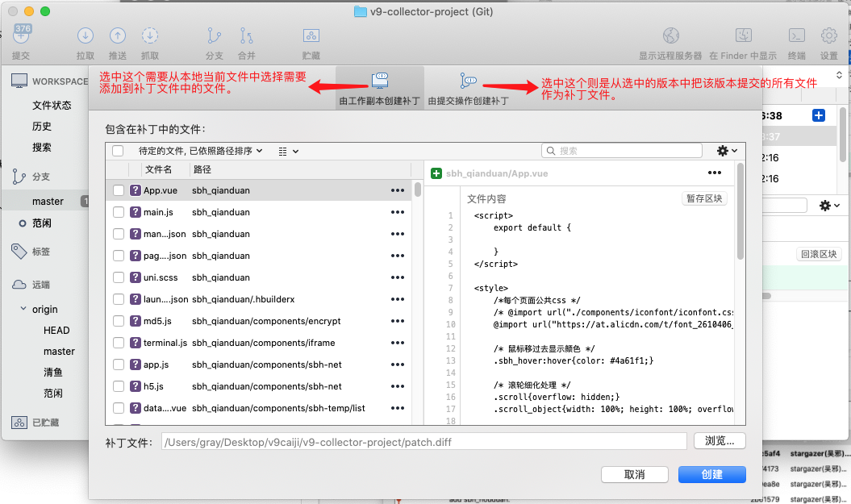851x504 pixels.
Task: Check the main.js file checkbox
Action: 119,212
